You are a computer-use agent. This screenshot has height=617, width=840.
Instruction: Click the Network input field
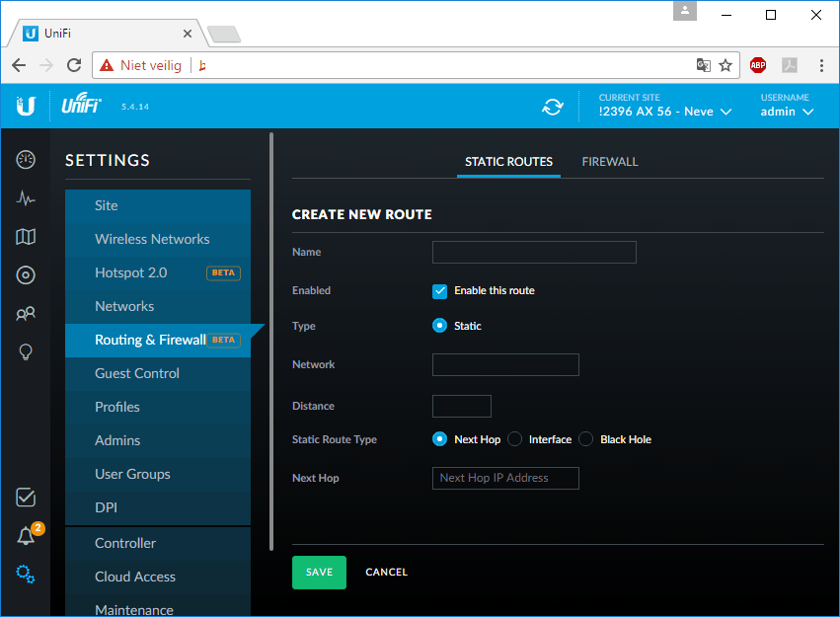(505, 364)
